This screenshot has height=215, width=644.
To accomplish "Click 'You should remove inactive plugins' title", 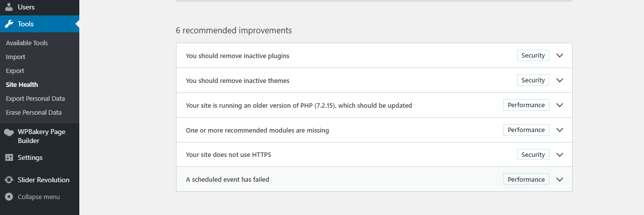I will (x=237, y=56).
